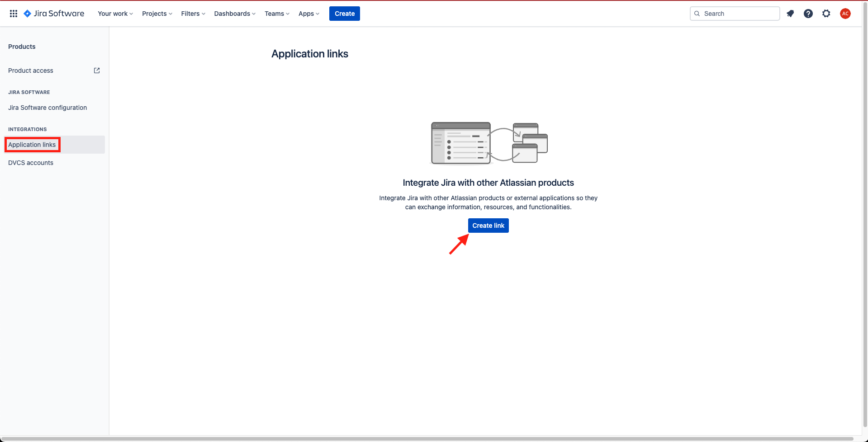Click the search magnifier icon

pos(697,14)
